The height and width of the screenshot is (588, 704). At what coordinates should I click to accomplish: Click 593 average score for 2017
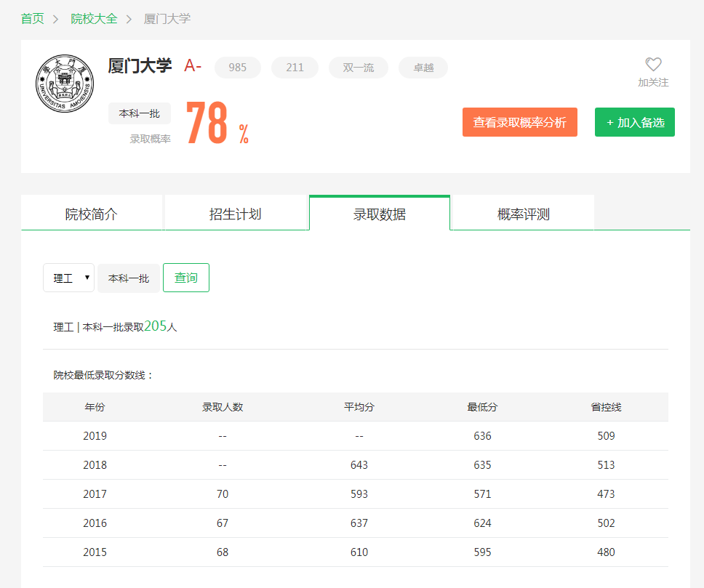(x=359, y=494)
